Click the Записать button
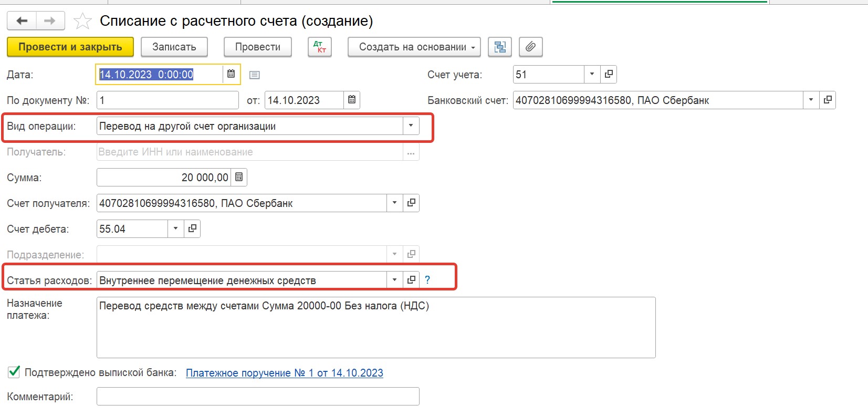The image size is (868, 416). pos(174,47)
